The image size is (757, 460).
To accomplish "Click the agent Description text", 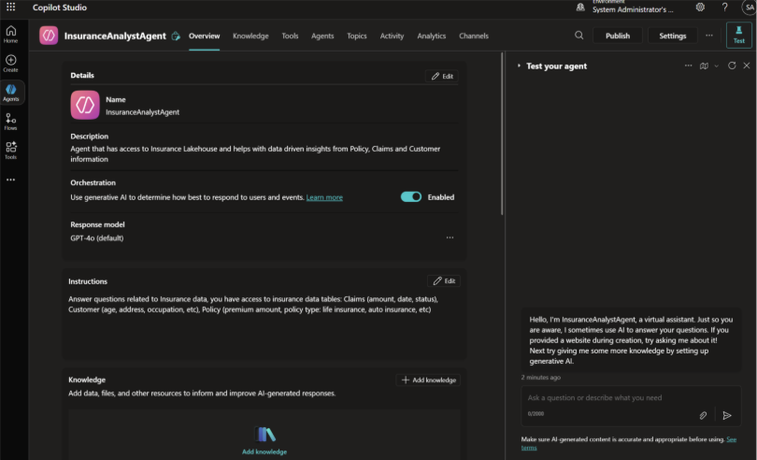I will click(x=255, y=153).
